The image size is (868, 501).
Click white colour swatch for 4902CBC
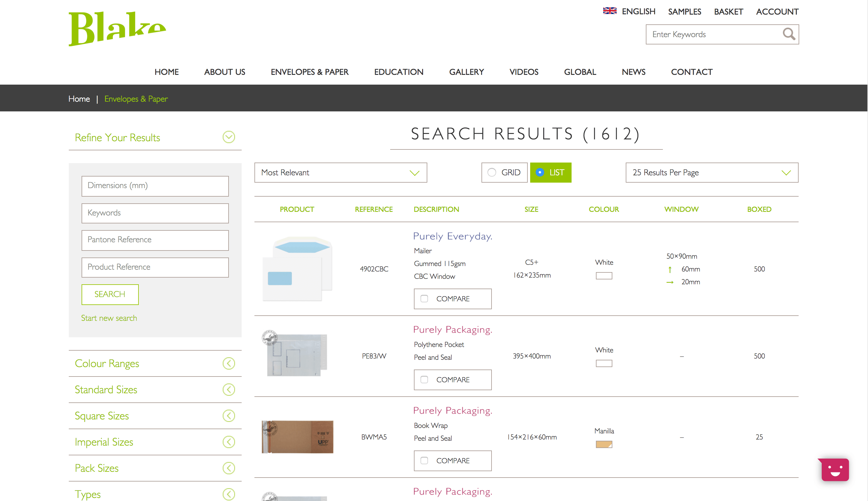pos(604,276)
